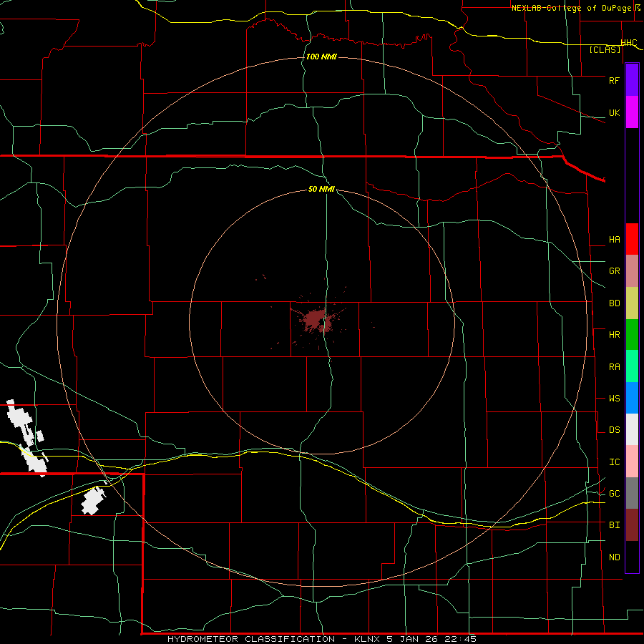
Task: Click the BD legend label
Action: pyautogui.click(x=614, y=303)
